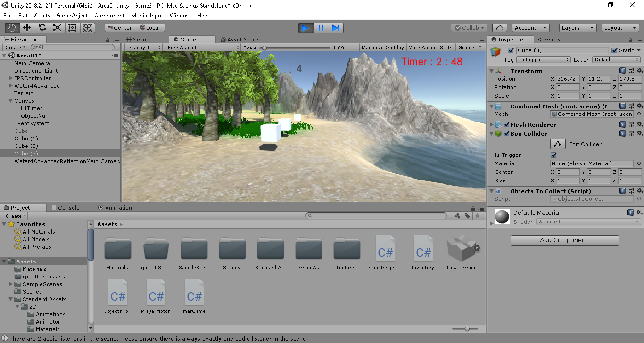Open the GameObject menu

pos(72,16)
